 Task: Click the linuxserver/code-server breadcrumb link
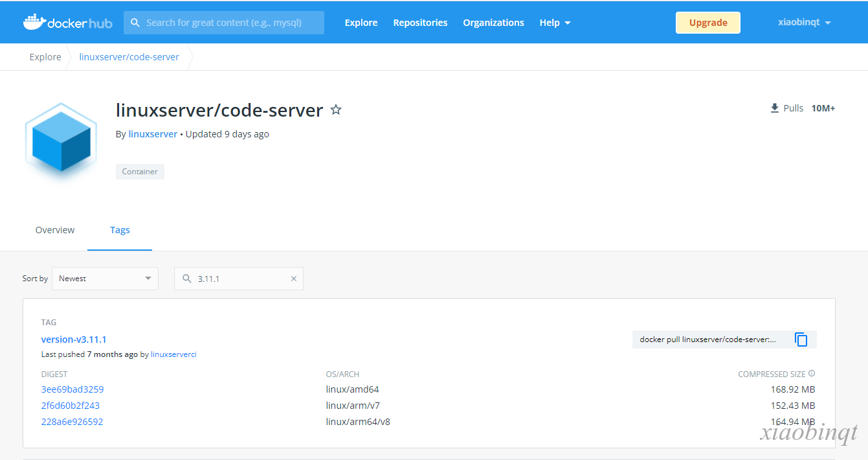coord(129,57)
